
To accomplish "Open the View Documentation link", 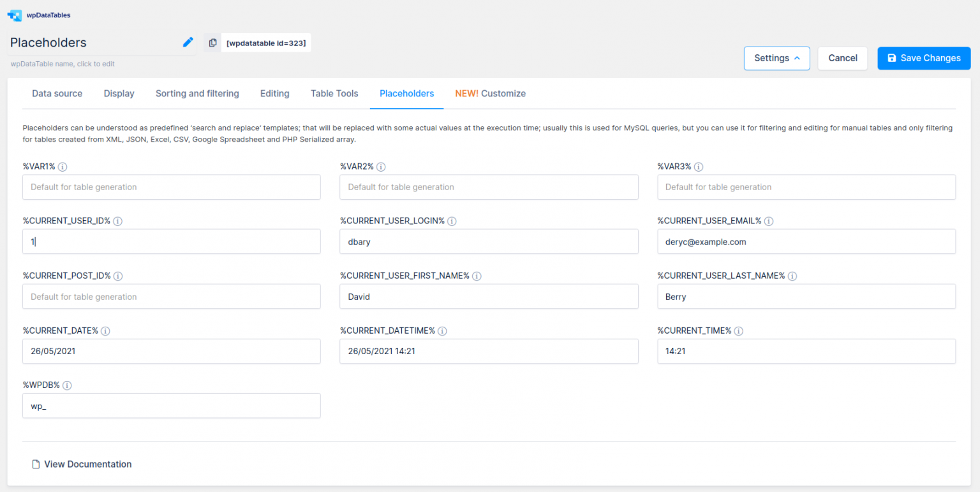I will [87, 464].
